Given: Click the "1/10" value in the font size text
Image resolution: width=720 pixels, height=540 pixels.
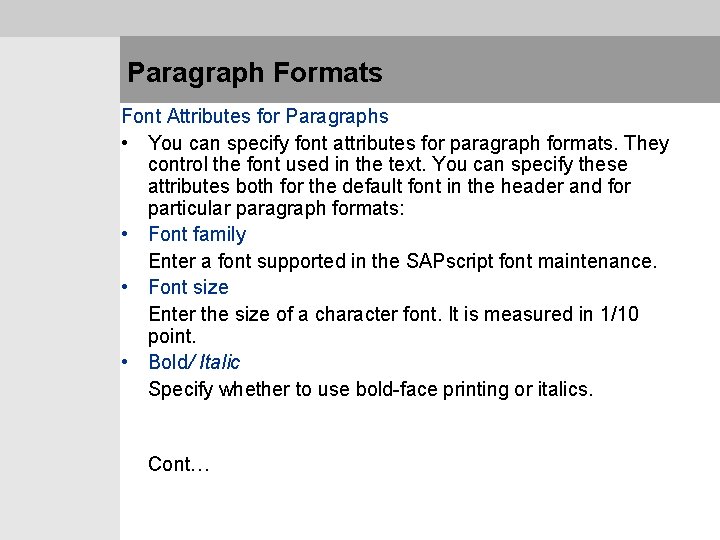Looking at the screenshot, I should point(619,314).
